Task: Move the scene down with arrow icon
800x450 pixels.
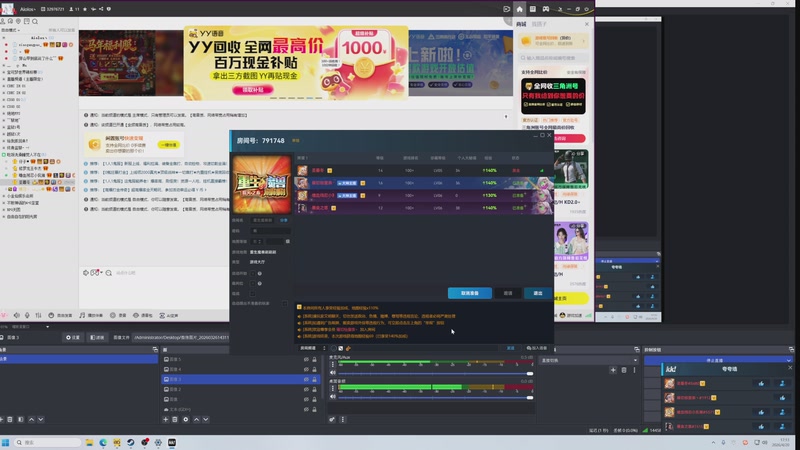Action: click(41, 419)
